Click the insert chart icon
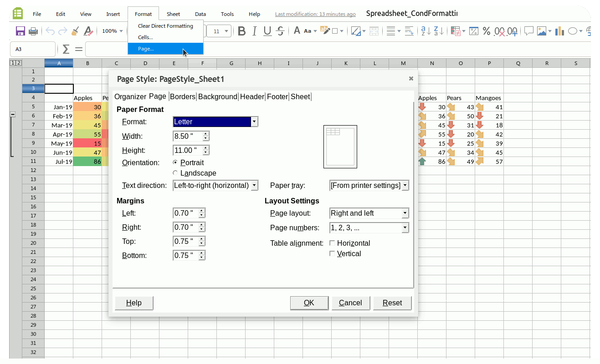The width and height of the screenshot is (600, 364). pyautogui.click(x=559, y=31)
